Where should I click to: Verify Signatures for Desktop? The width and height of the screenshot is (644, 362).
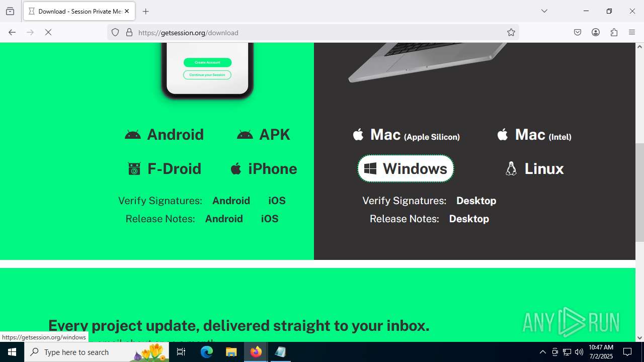[x=476, y=201]
